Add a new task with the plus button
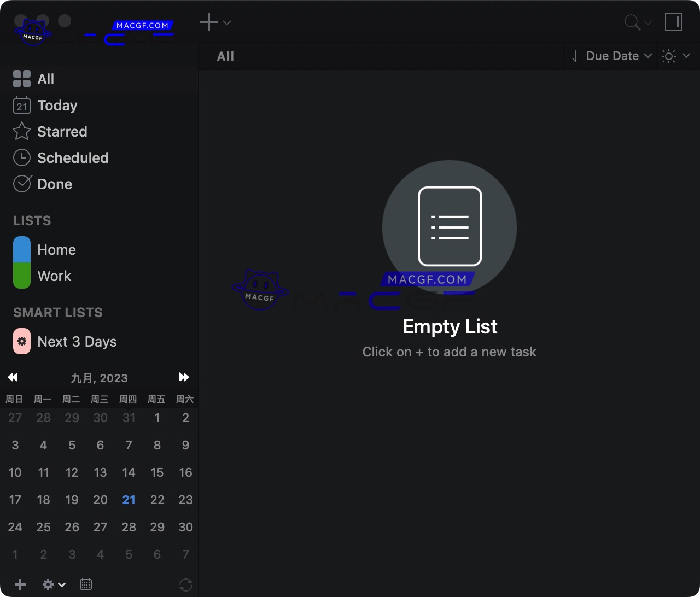The width and height of the screenshot is (700, 597). click(208, 22)
